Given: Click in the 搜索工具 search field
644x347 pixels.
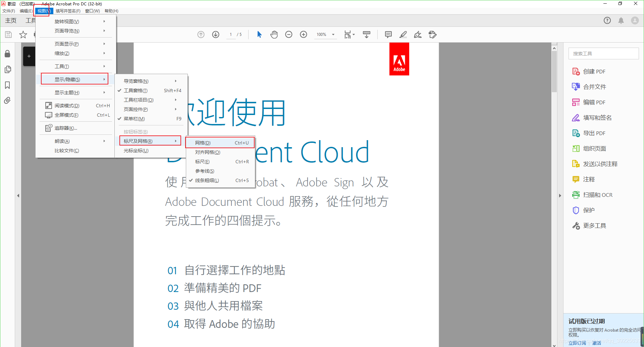Looking at the screenshot, I should (603, 54).
